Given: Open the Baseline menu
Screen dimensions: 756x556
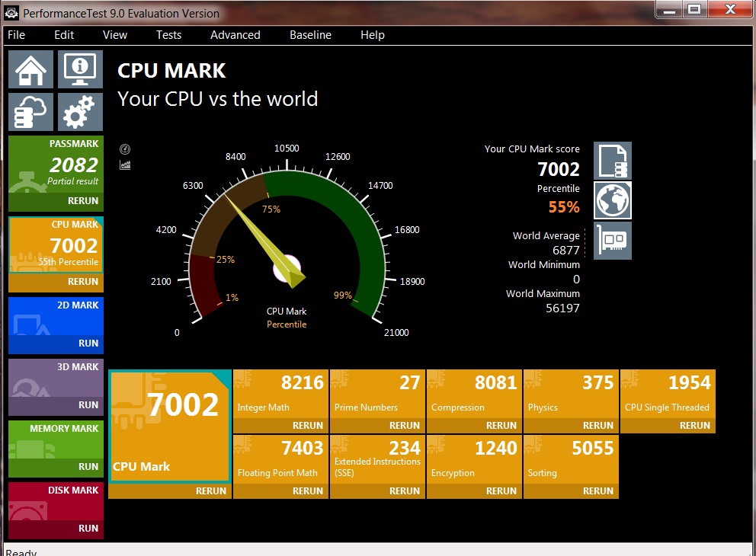Looking at the screenshot, I should (310, 35).
